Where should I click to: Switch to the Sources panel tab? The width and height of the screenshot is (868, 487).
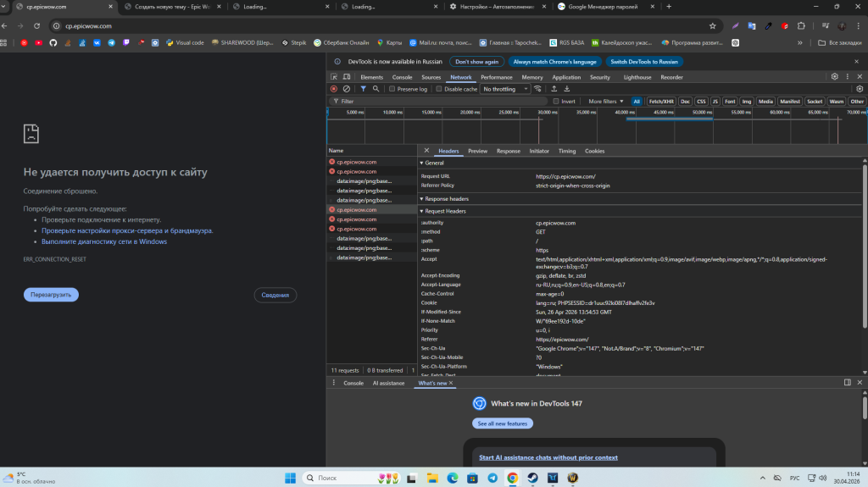pos(431,77)
